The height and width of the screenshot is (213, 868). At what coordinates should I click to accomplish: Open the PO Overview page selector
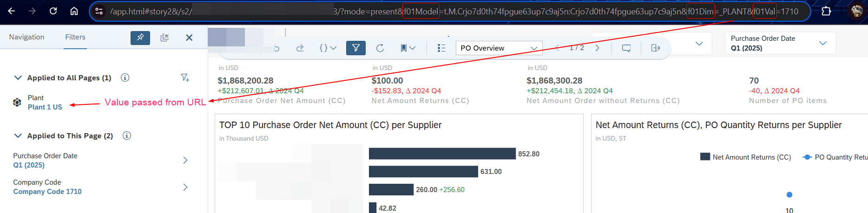tap(500, 48)
